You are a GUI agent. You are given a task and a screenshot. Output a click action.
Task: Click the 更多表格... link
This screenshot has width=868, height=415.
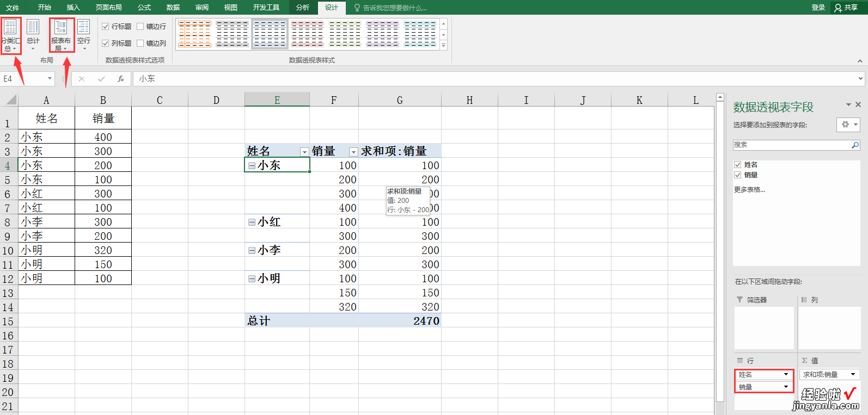749,190
